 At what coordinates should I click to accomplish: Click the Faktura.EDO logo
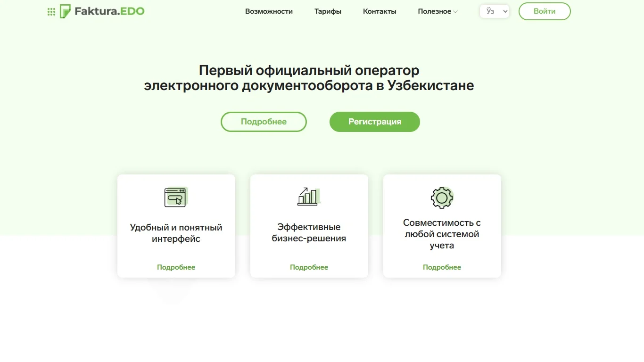tap(103, 11)
